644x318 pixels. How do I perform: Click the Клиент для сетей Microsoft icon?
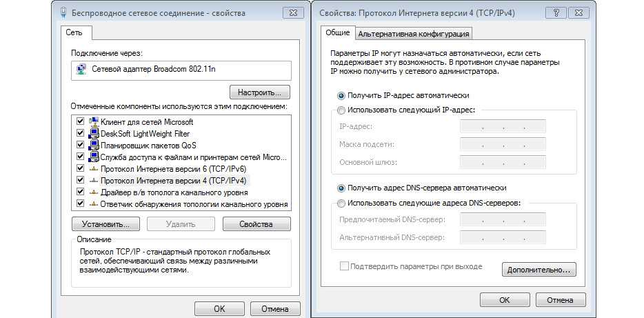click(94, 121)
